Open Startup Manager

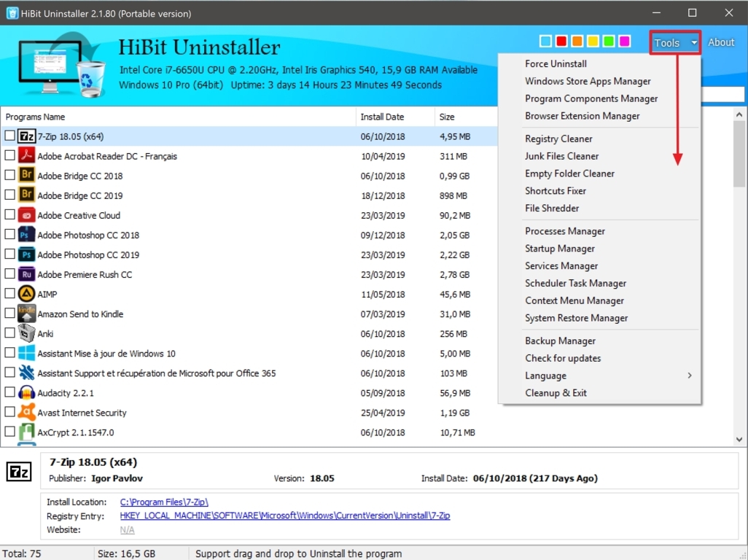tap(560, 249)
